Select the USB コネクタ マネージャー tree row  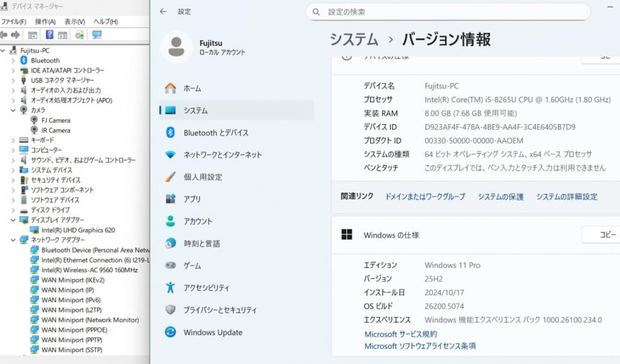point(63,80)
